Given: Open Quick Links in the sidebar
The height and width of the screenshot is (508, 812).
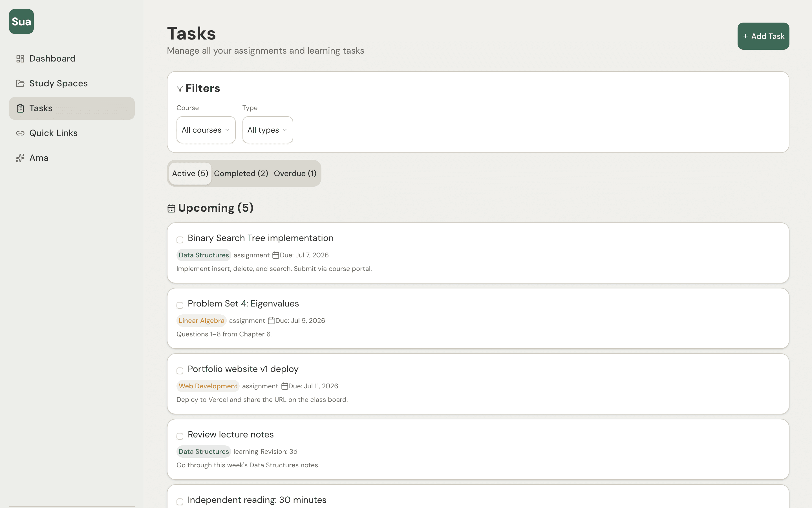Looking at the screenshot, I should coord(72,133).
